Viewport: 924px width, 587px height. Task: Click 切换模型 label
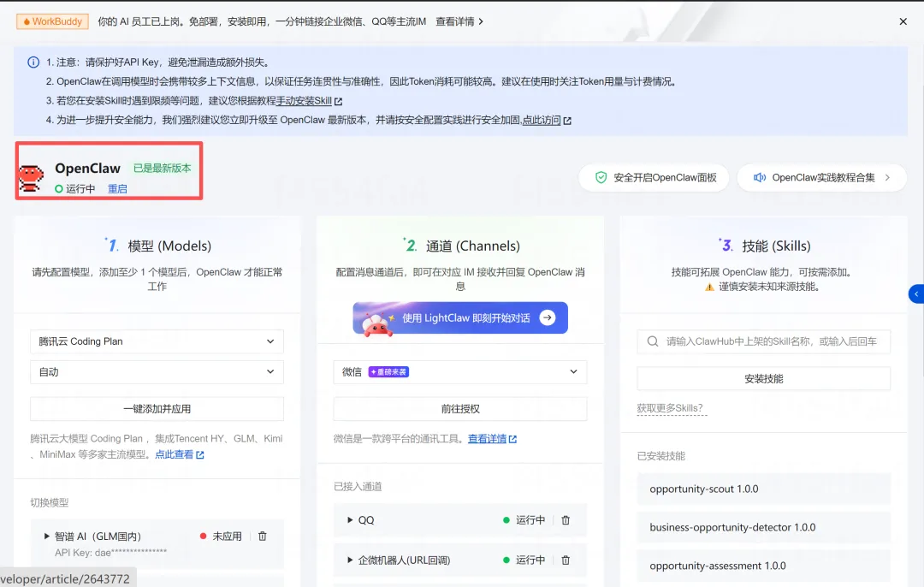[50, 503]
